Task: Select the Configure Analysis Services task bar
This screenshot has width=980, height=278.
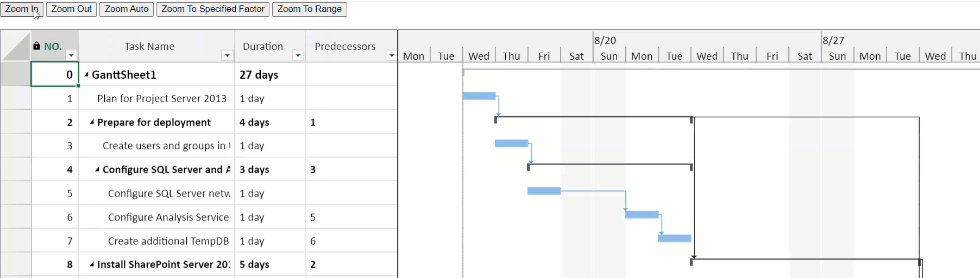Action: coord(642,214)
